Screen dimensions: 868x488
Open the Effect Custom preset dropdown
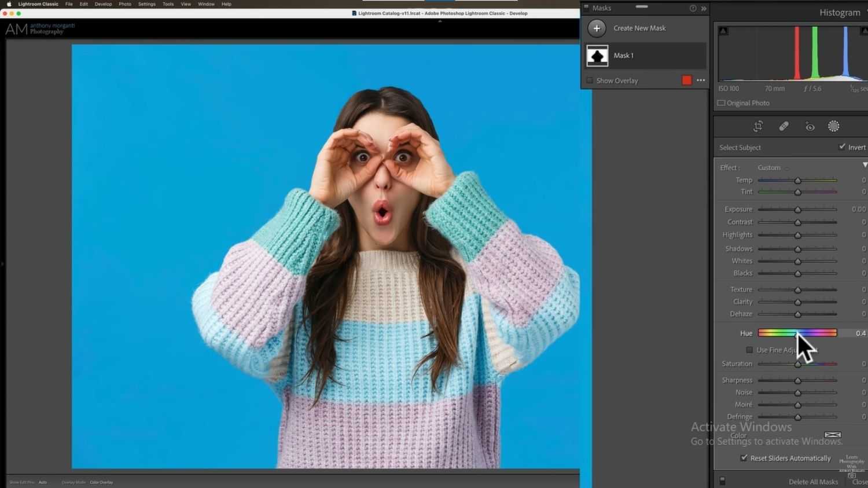click(x=771, y=167)
